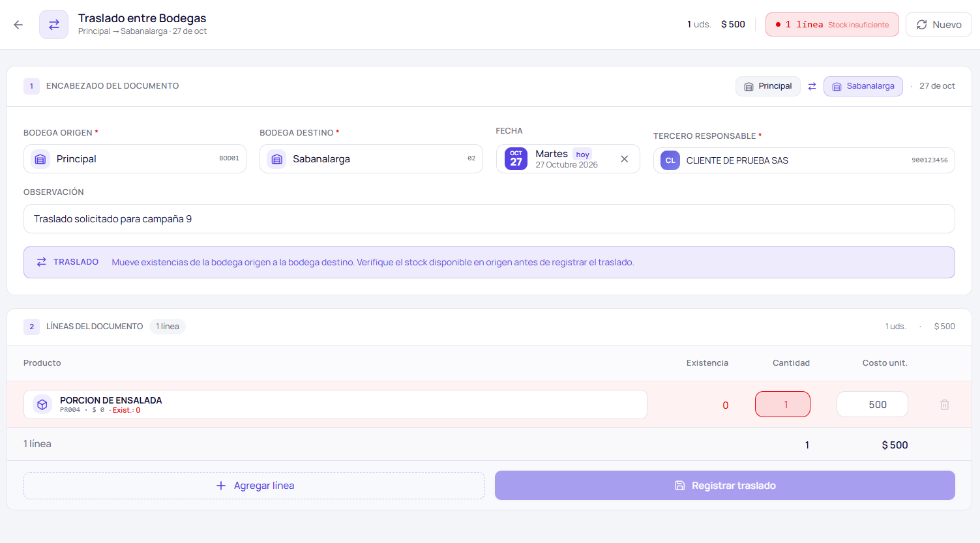Viewport: 980px width, 543px height.
Task: Click the swap arrows between Principal and Sabanalarga chips
Action: pos(812,86)
